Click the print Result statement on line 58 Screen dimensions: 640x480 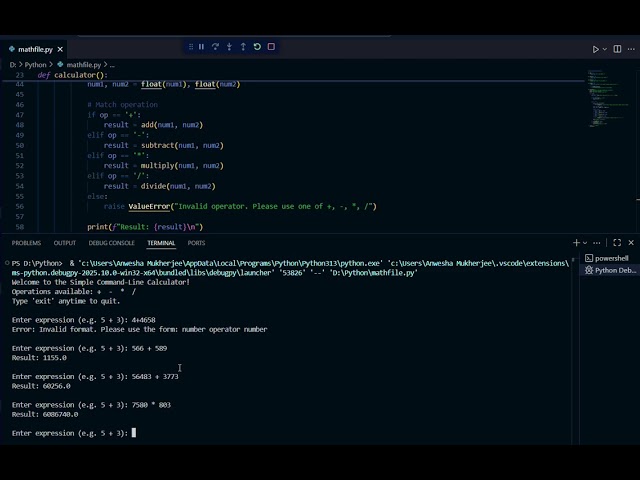pyautogui.click(x=145, y=227)
